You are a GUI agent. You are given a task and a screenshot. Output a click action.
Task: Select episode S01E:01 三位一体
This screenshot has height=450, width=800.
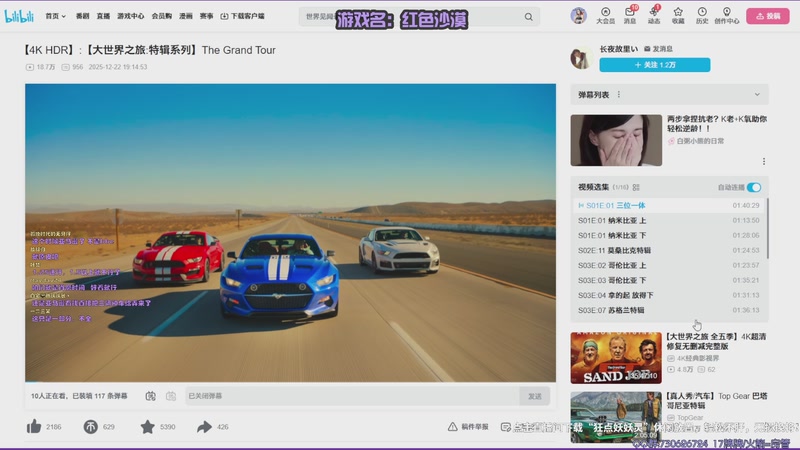pos(668,205)
